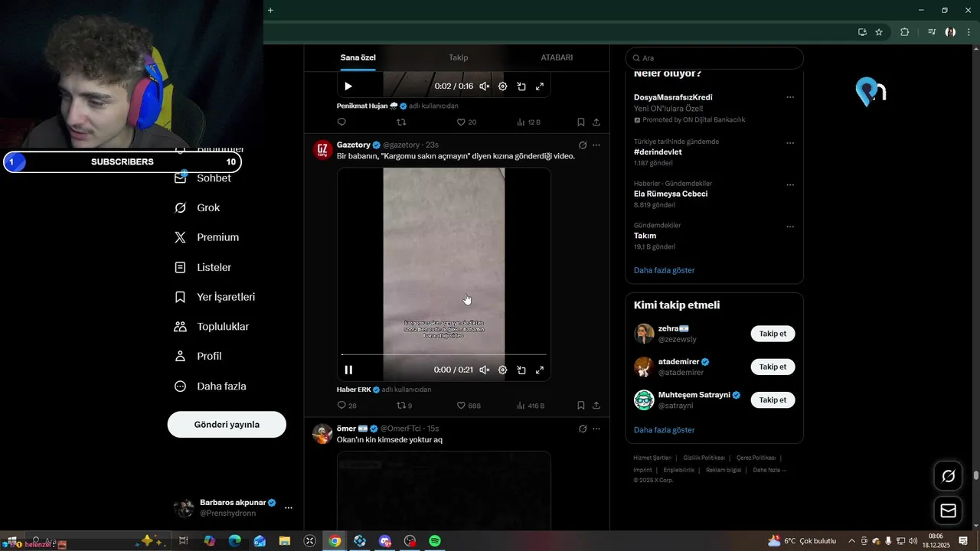
Task: Show more trends via Daha fazla göster
Action: [x=664, y=270]
